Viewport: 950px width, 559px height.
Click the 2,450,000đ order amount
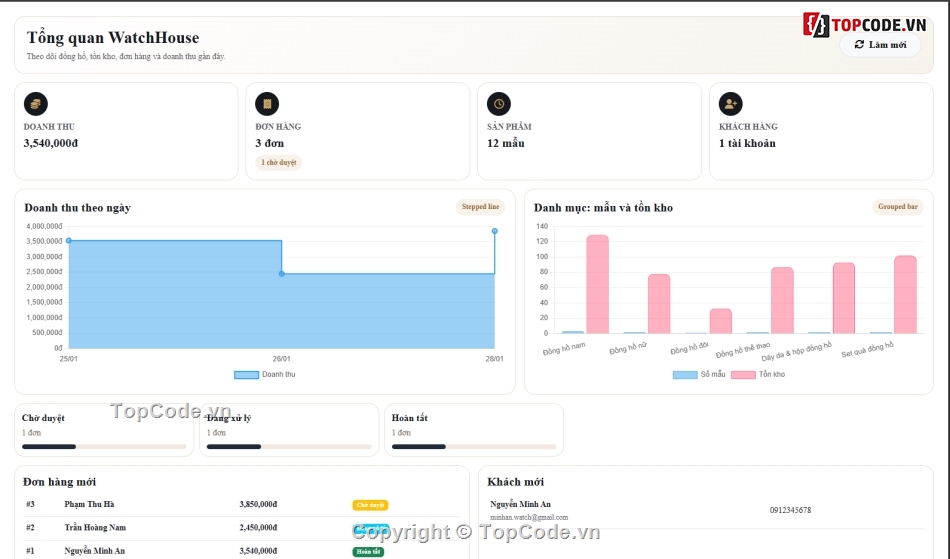pyautogui.click(x=258, y=528)
